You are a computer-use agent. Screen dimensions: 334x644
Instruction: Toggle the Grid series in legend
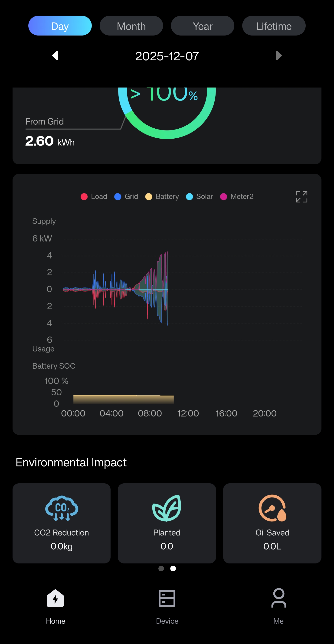[126, 196]
